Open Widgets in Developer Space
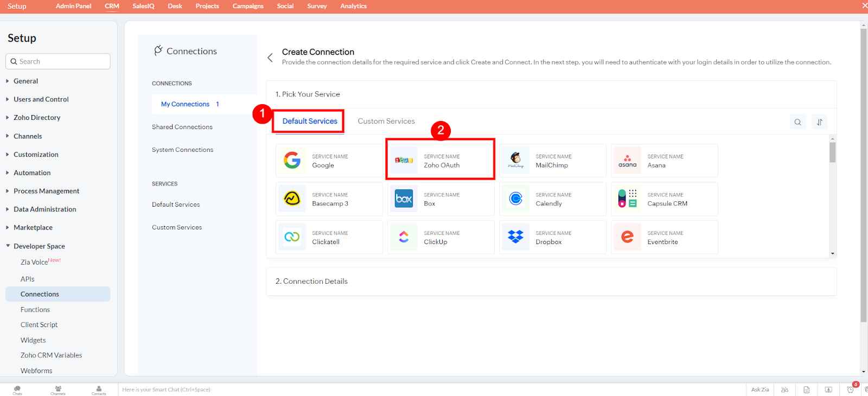The image size is (868, 396). 33,340
